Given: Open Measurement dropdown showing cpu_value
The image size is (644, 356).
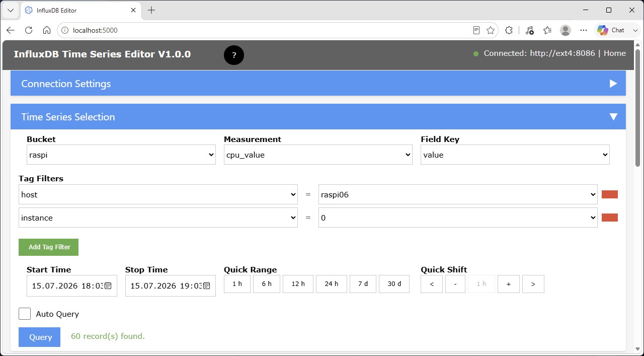Looking at the screenshot, I should [318, 155].
